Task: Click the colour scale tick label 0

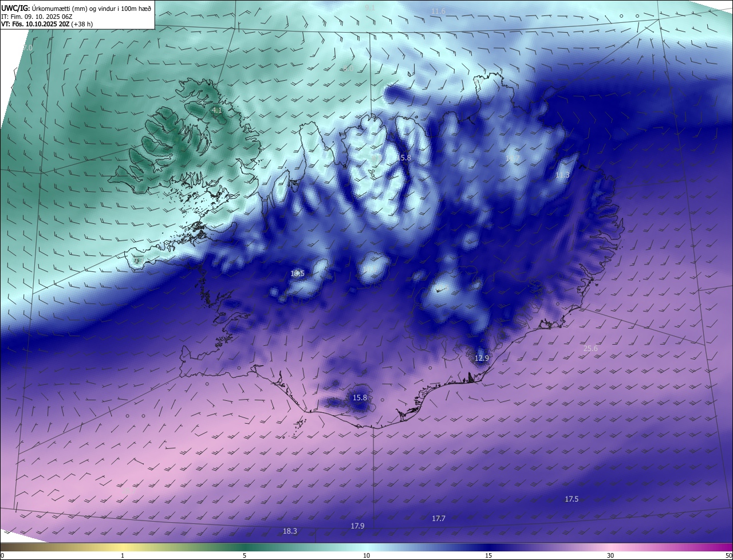Action: tap(2, 555)
